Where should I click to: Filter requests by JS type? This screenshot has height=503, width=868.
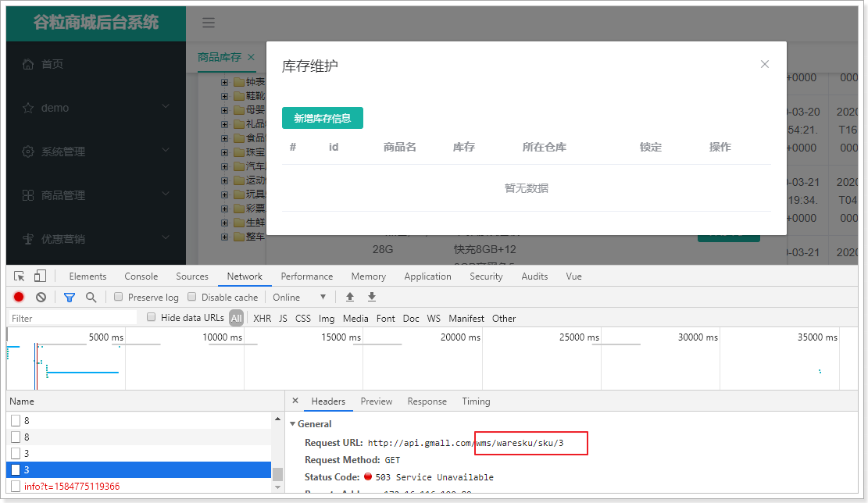point(283,318)
